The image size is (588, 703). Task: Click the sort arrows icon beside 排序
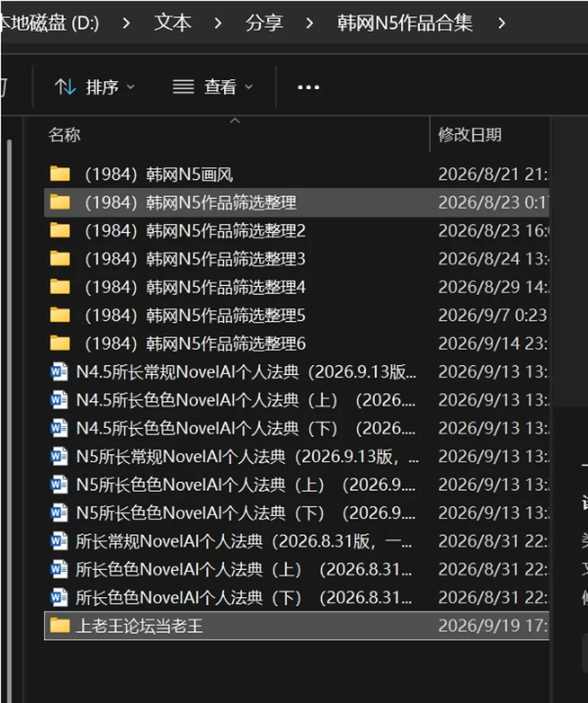point(65,87)
